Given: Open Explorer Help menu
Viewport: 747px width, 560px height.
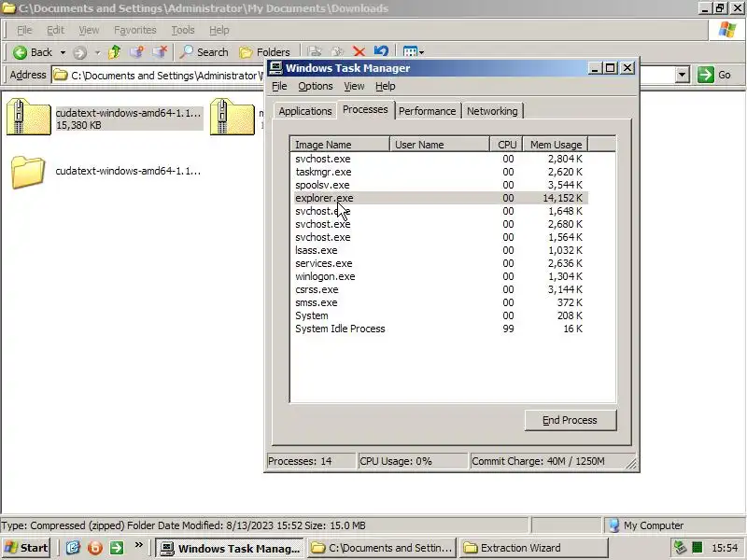Looking at the screenshot, I should click(x=218, y=30).
